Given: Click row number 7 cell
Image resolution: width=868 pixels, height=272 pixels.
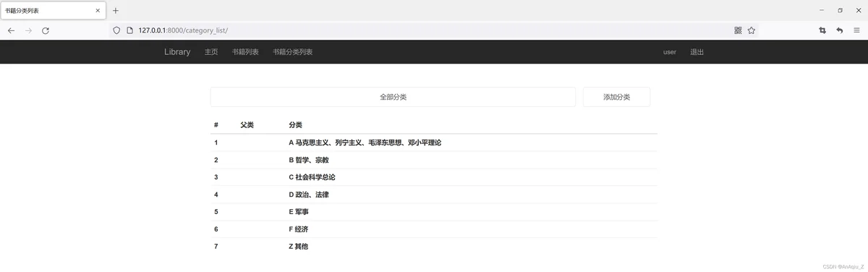Looking at the screenshot, I should pos(216,247).
